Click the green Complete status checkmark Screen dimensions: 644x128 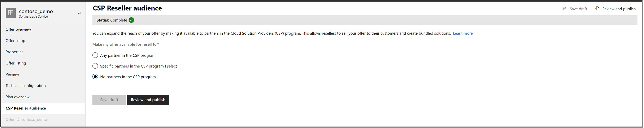[131, 20]
